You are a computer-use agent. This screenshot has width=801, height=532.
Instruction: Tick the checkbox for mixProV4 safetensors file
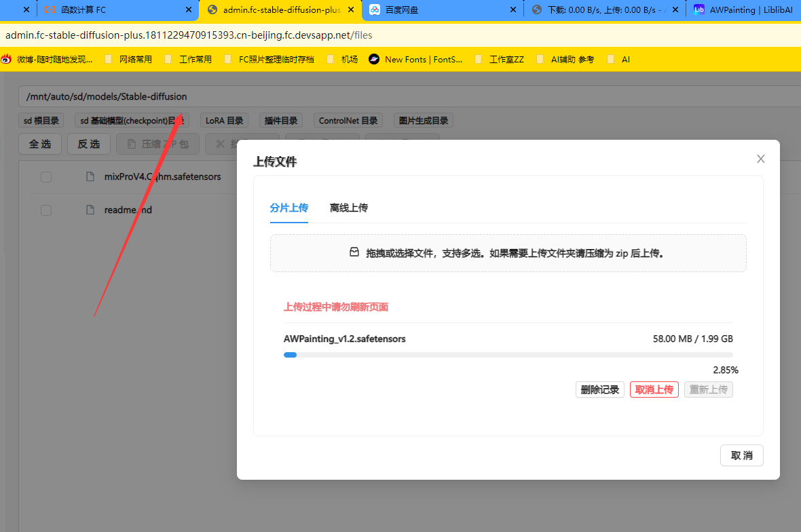pos(46,177)
